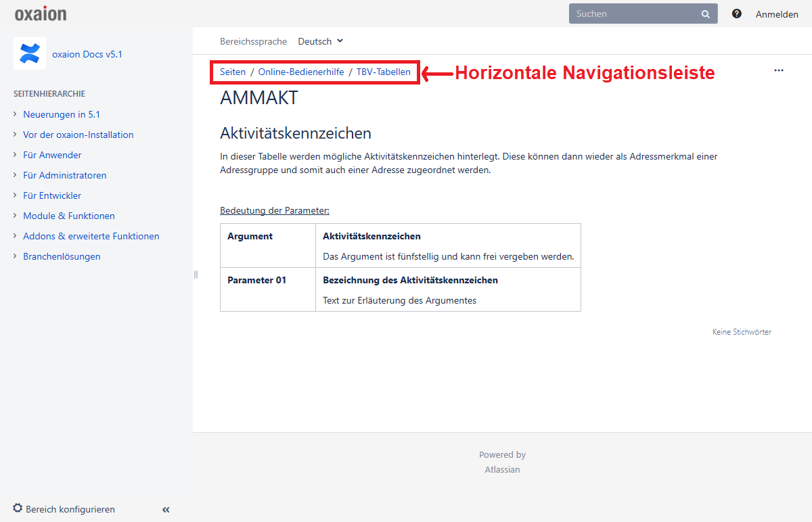Click the oxaion Docs space logo
Viewport: 812px width, 522px height.
30,53
